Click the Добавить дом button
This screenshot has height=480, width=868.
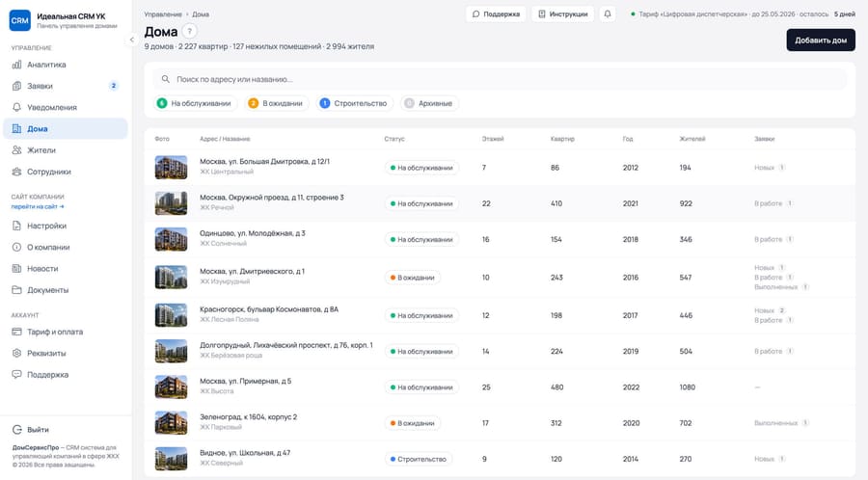coord(821,40)
